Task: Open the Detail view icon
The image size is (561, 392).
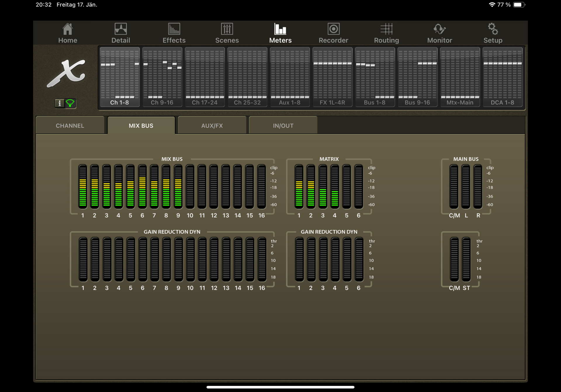Action: 121,33
